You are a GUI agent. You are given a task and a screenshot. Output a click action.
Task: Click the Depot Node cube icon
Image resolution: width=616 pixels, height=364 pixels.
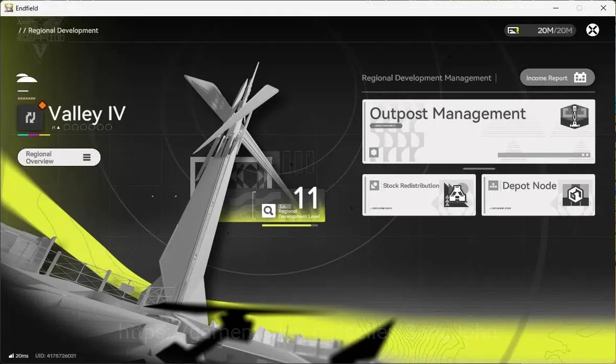coord(576,194)
